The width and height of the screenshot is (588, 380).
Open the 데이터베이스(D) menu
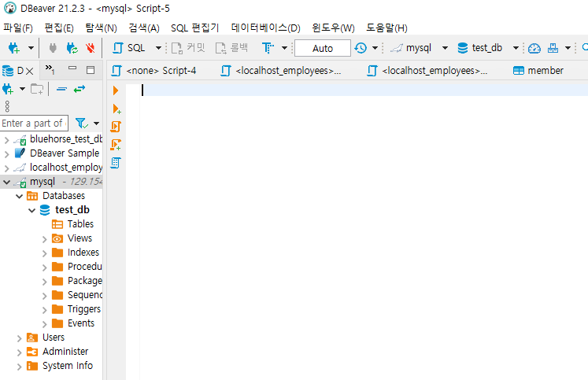coord(265,28)
